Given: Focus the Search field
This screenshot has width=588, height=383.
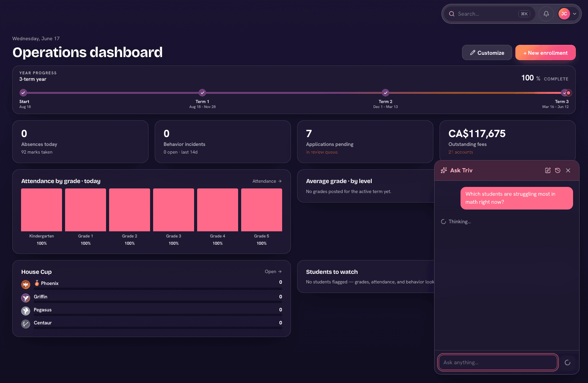Looking at the screenshot, I should click(x=489, y=14).
